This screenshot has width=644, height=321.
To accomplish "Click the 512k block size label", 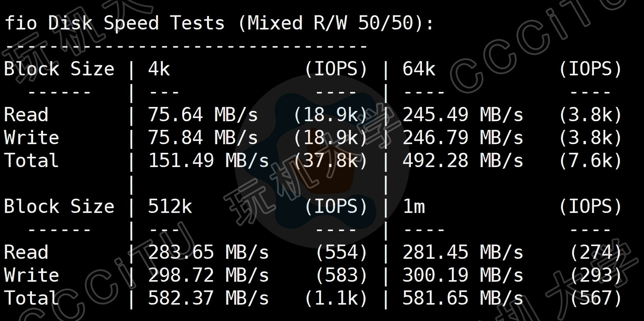I will (170, 206).
